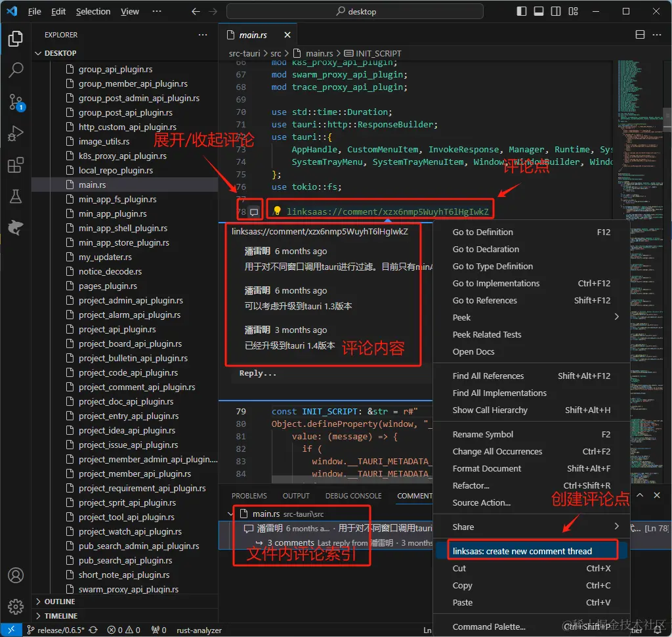The height and width of the screenshot is (637, 672).
Task: Open Source Control view with badge
Action: click(16, 102)
